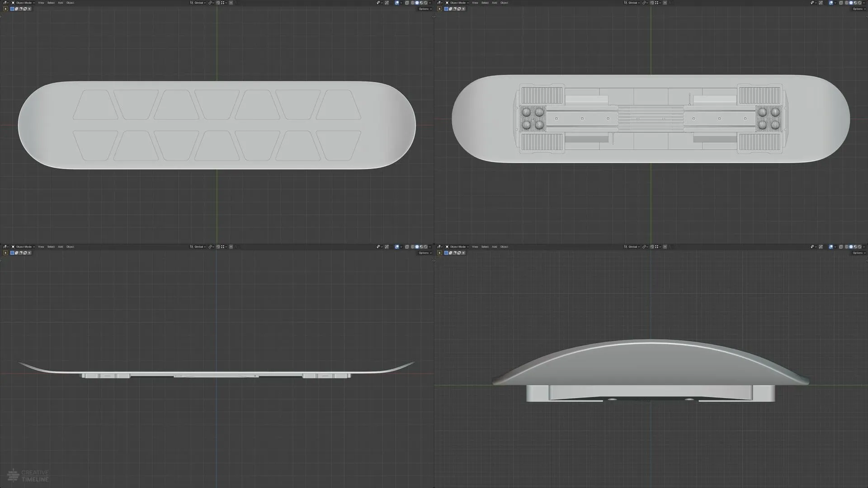Switch to wireframe shading in bottom-right viewport
The width and height of the screenshot is (868, 488).
[847, 247]
